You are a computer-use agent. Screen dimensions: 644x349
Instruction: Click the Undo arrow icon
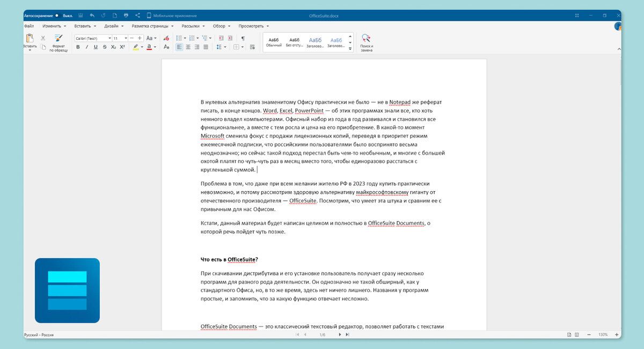(92, 16)
